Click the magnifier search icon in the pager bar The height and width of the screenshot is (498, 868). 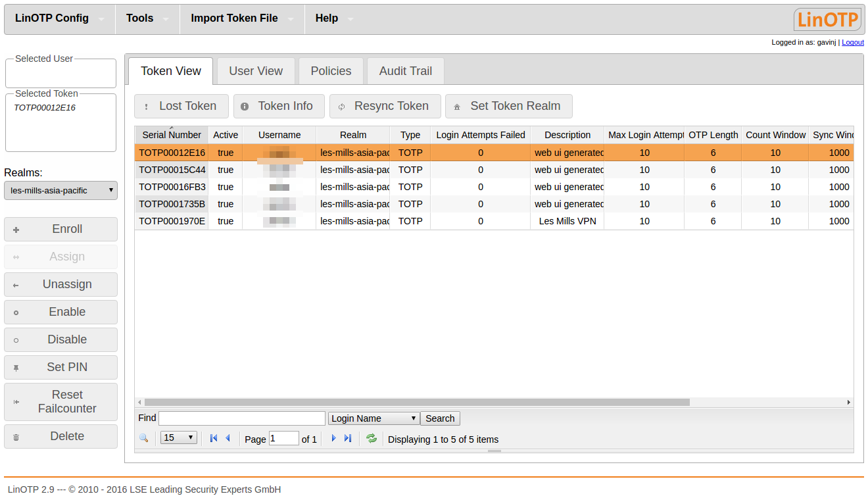[x=144, y=437]
